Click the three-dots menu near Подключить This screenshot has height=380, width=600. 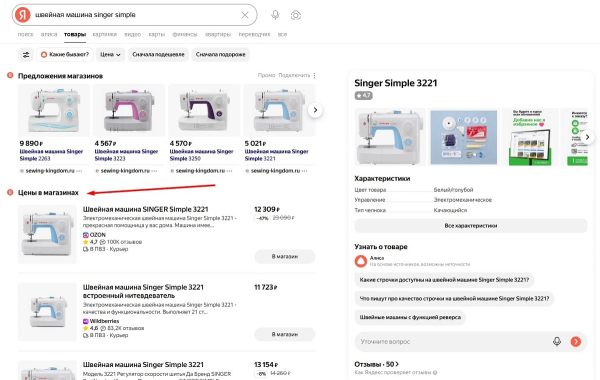[x=315, y=75]
